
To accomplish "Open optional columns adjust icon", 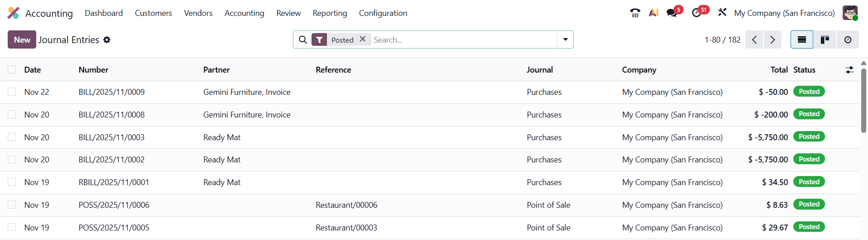I will 849,70.
